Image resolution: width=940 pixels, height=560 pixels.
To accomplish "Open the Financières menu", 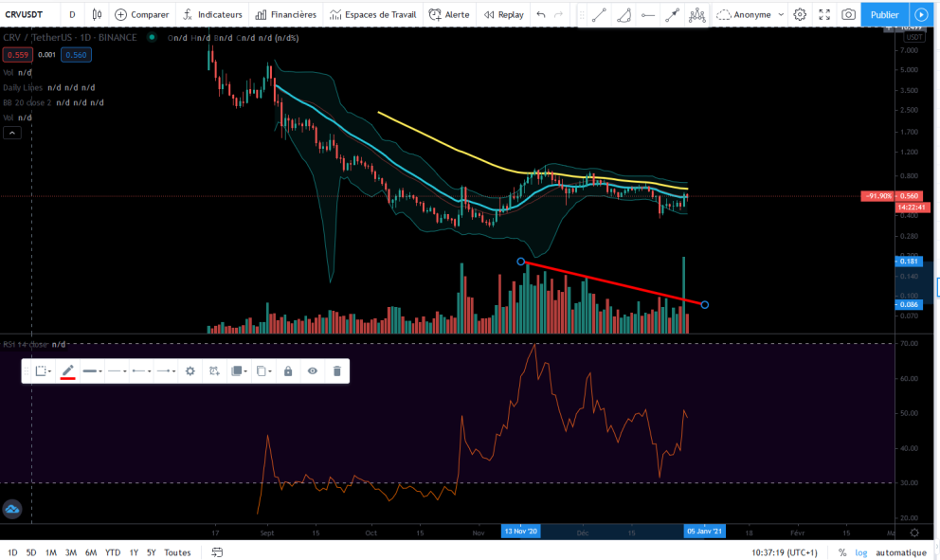I will [x=286, y=14].
